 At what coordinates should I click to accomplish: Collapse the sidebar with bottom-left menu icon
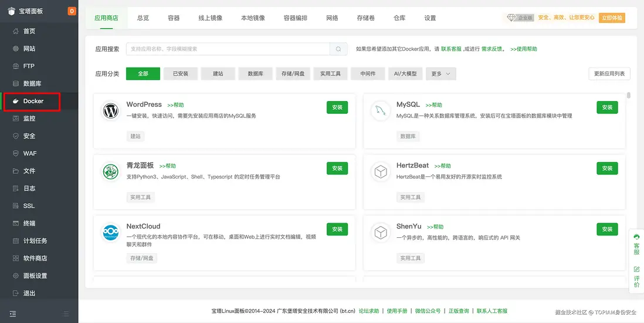pyautogui.click(x=13, y=314)
